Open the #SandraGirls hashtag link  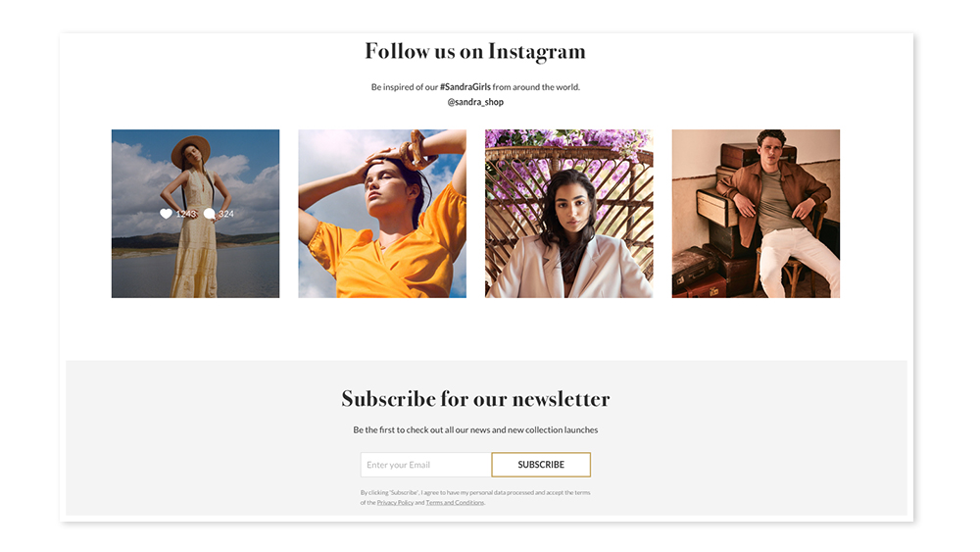click(465, 87)
